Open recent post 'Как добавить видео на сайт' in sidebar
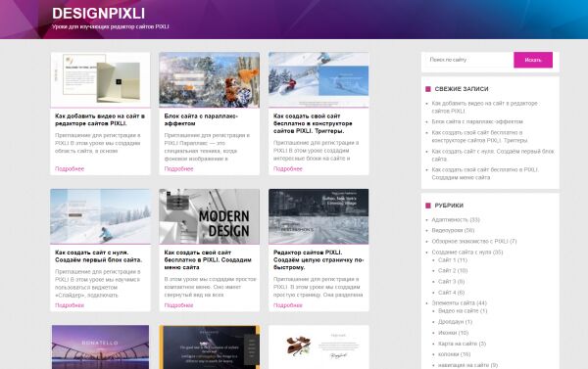Screen dimensions: 588x369 484,107
